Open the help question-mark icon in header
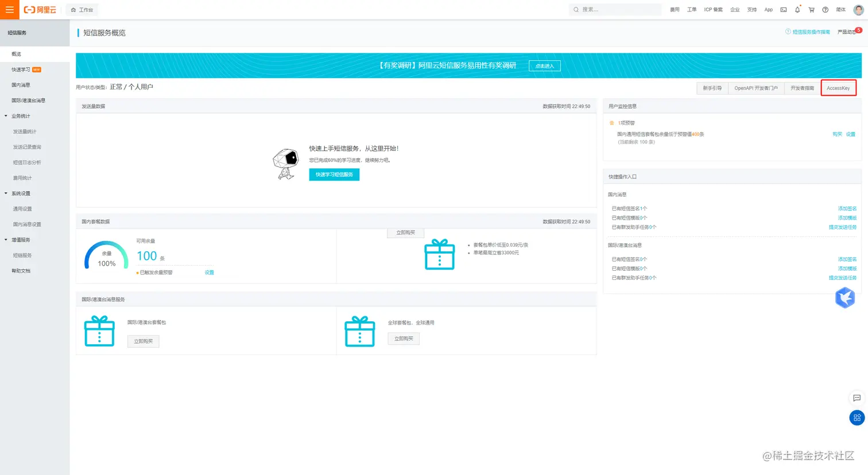 pos(826,10)
